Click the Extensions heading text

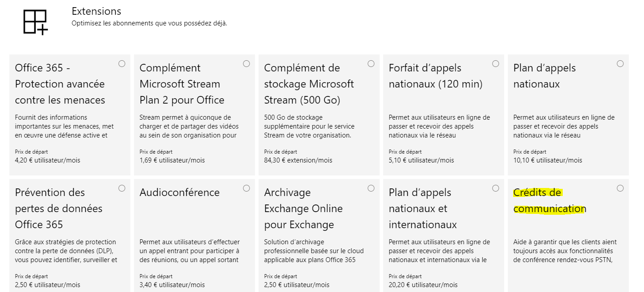pyautogui.click(x=96, y=11)
